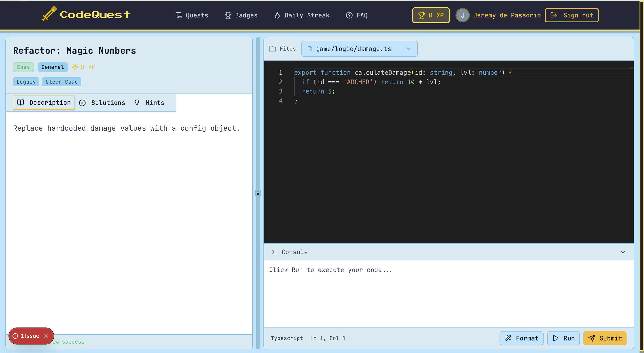Image resolution: width=644 pixels, height=353 pixels.
Task: Click the alert icon in the 1 Issue badge
Action: point(15,336)
